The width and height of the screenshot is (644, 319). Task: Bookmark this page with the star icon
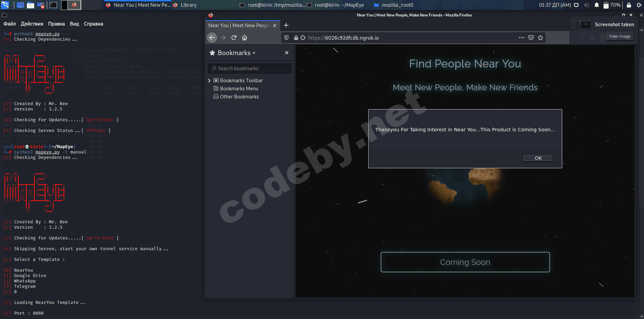click(541, 37)
